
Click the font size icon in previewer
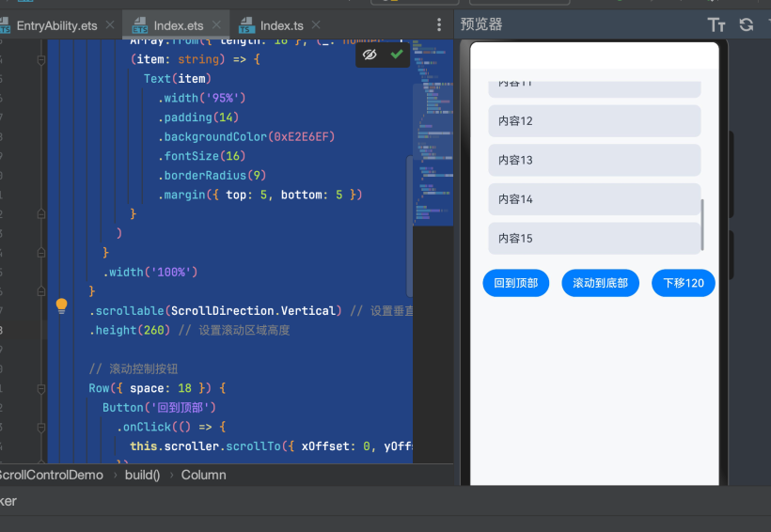coord(716,24)
